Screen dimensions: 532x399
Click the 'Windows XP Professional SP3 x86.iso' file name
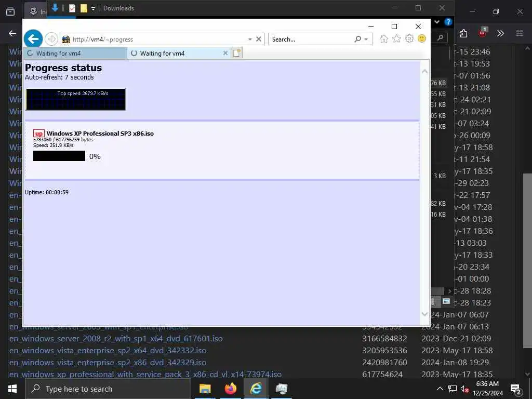[x=100, y=134]
